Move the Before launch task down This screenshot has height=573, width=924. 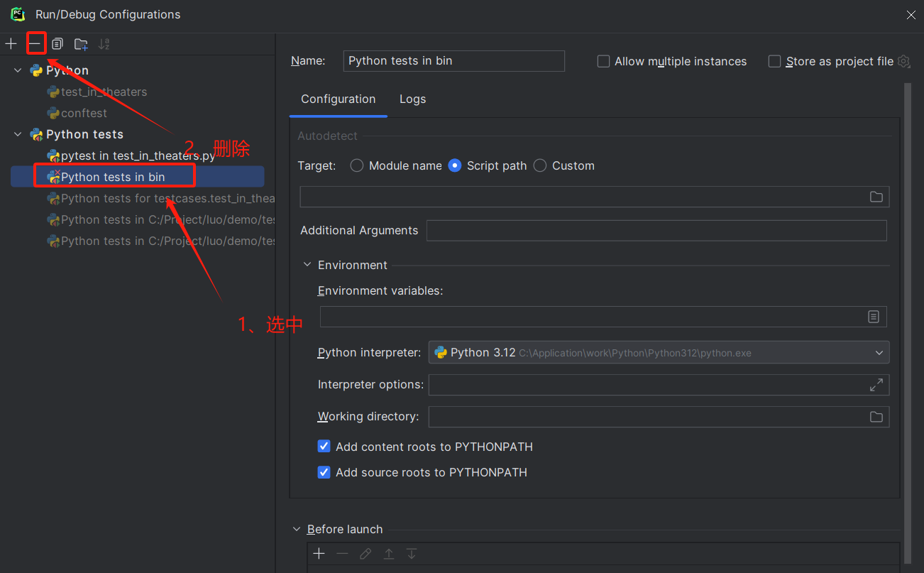(412, 554)
